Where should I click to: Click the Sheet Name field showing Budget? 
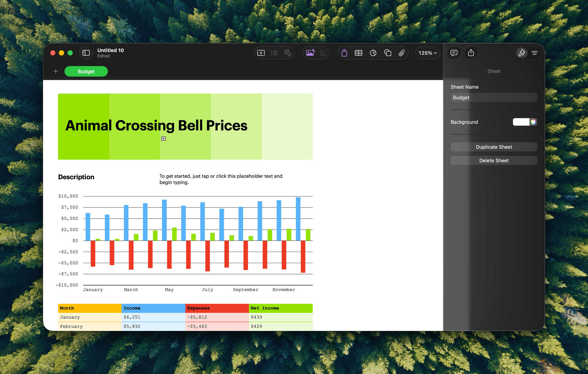(494, 97)
